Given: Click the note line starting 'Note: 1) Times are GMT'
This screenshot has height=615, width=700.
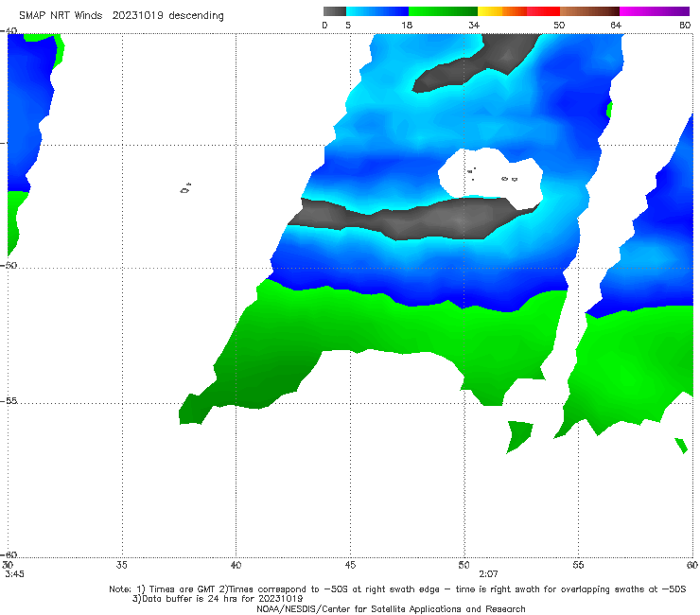Looking at the screenshot, I should point(397,589).
